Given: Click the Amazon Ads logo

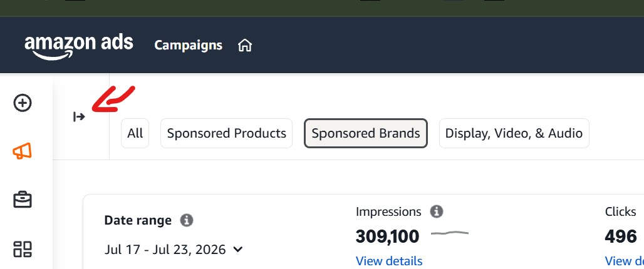Looking at the screenshot, I should pos(79,46).
